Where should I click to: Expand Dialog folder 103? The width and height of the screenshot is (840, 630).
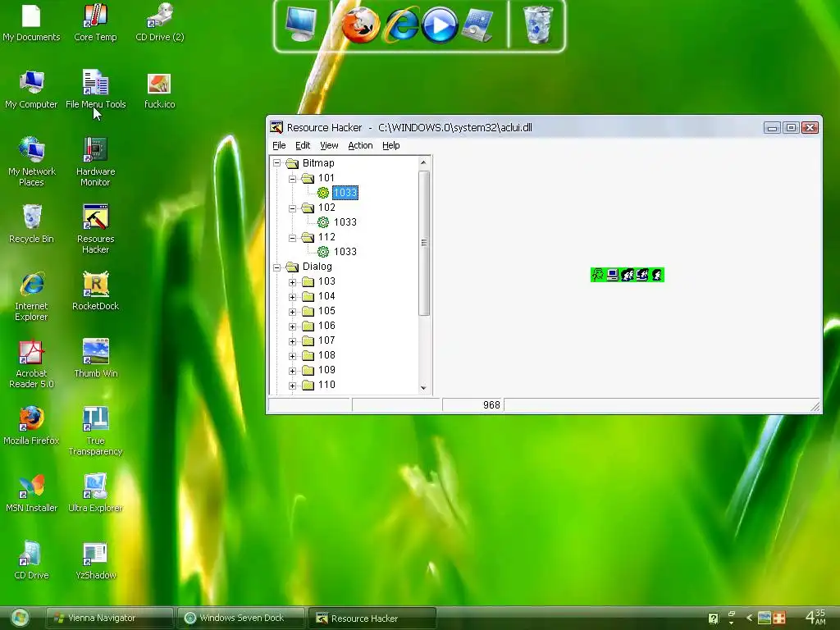[x=293, y=282]
